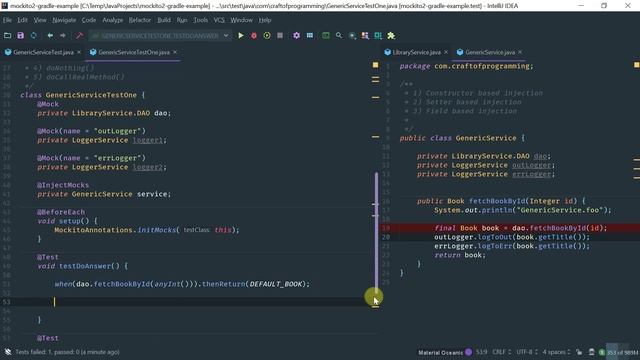Click the toolbar icon right of the magnifier
The image size is (640, 360).
point(352,36)
